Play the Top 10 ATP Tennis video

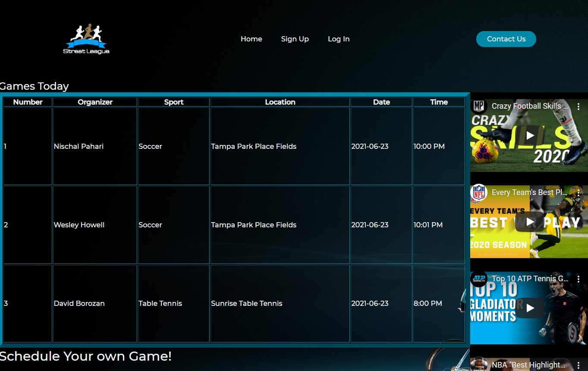click(x=530, y=308)
